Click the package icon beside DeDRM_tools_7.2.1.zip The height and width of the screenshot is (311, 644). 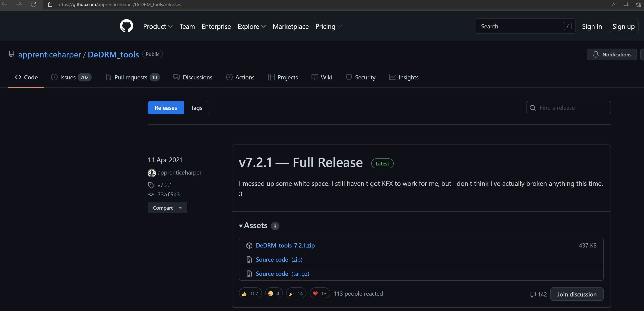(x=249, y=245)
